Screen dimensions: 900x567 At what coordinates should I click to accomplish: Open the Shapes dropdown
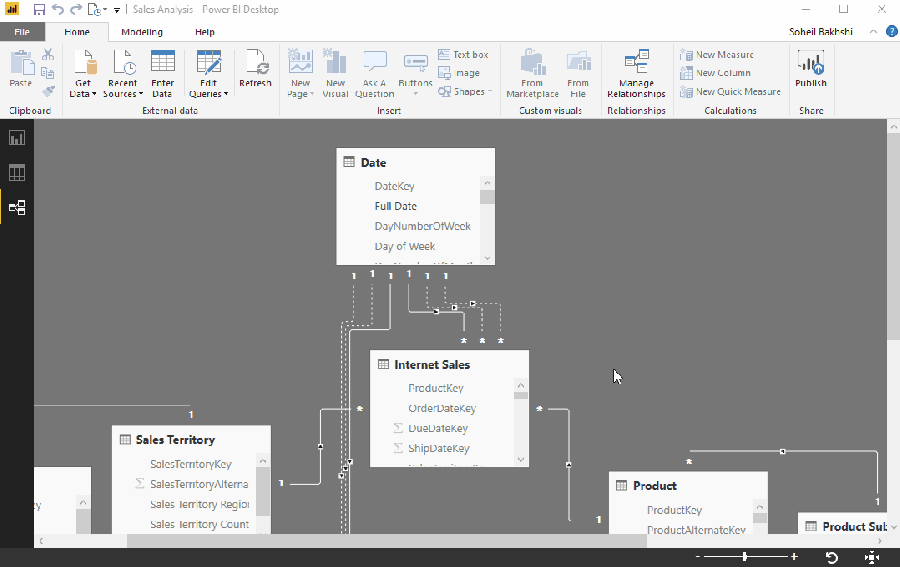click(465, 91)
